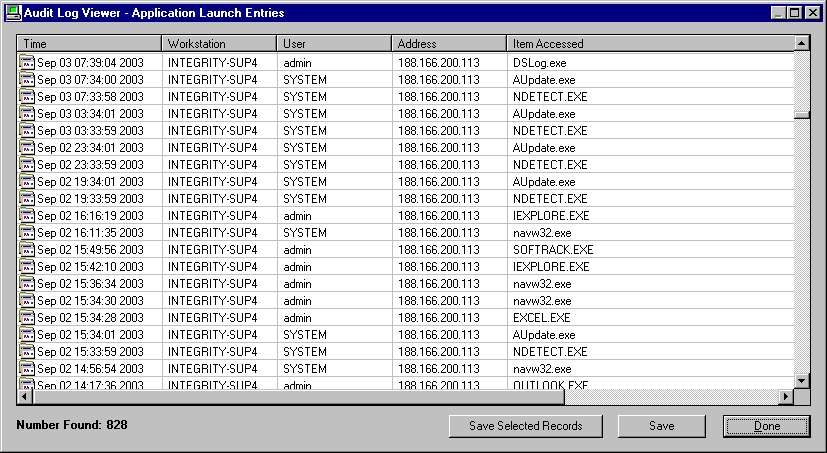Sort by the Item Accessed column header

pyautogui.click(x=650, y=44)
